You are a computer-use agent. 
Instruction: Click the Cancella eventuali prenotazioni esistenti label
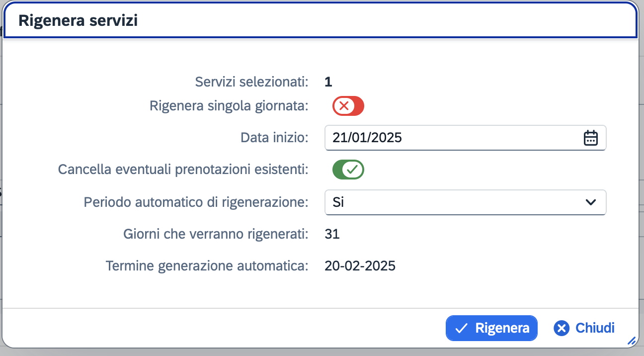(183, 170)
